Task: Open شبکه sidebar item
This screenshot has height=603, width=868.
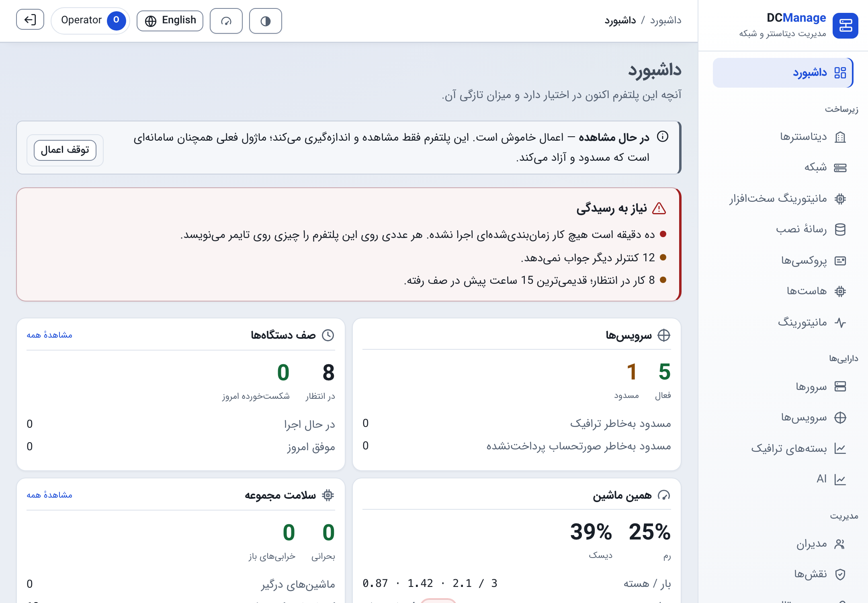Action: click(783, 167)
